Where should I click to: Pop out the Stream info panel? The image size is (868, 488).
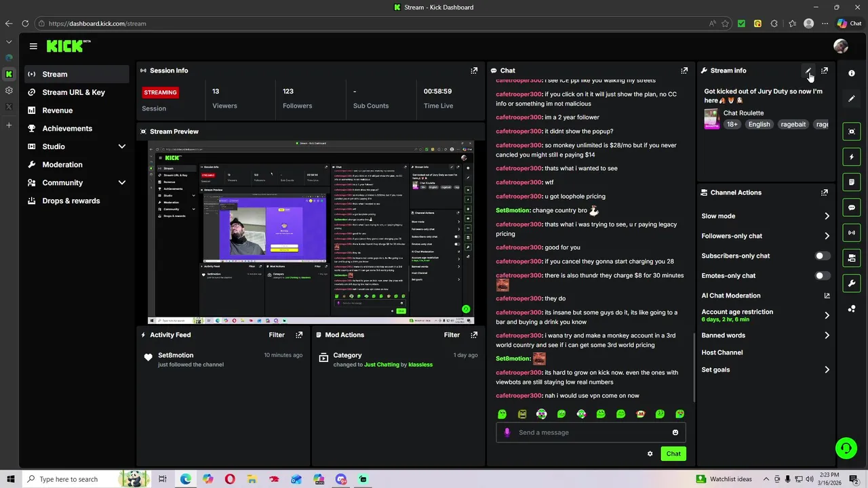click(825, 70)
